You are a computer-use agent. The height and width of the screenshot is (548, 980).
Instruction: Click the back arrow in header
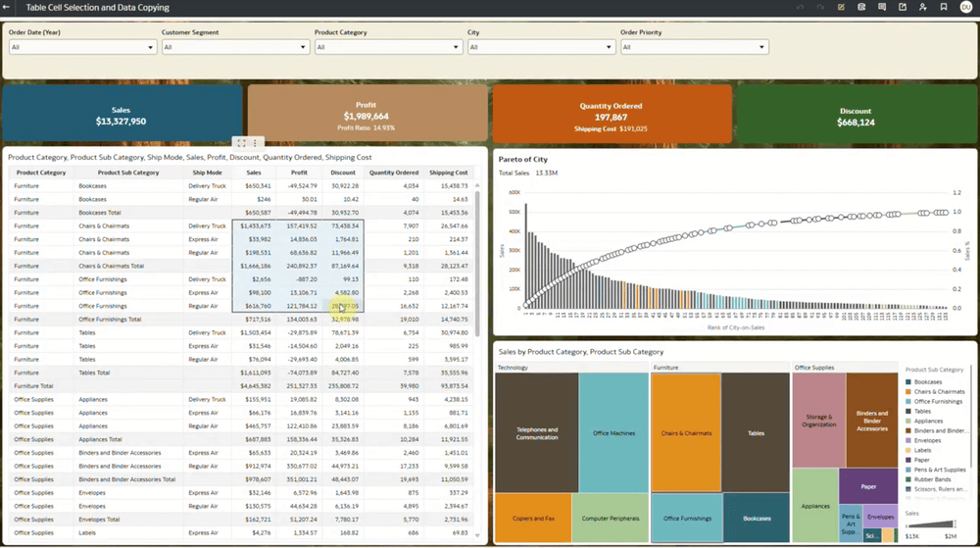click(7, 7)
